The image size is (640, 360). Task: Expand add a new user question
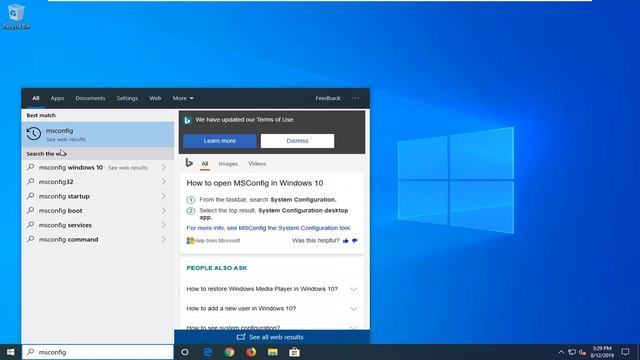272,308
